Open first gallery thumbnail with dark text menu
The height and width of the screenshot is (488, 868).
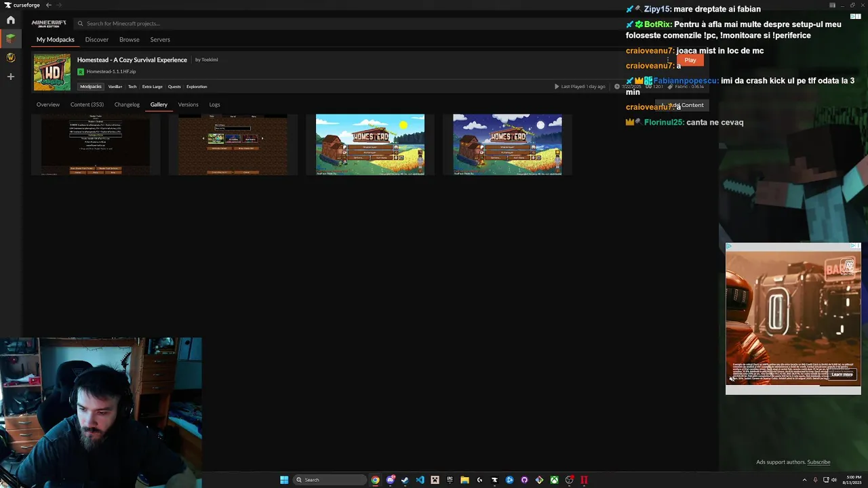[96, 145]
